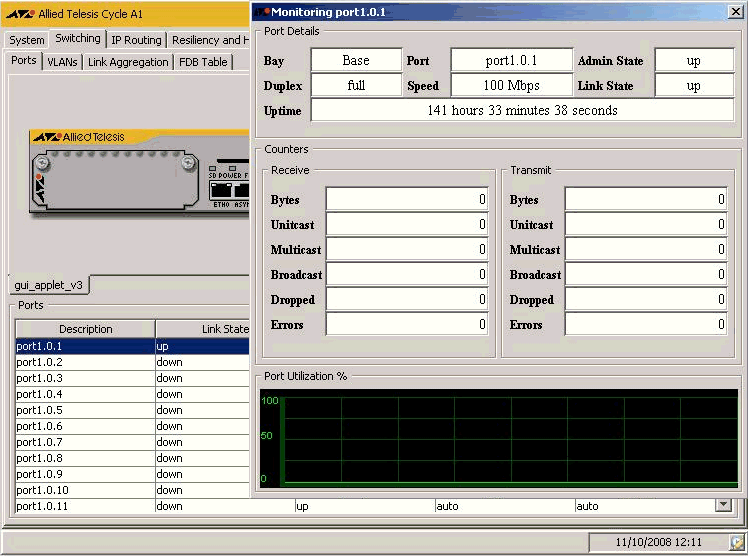Click the Link State field in Port Details

click(x=694, y=85)
